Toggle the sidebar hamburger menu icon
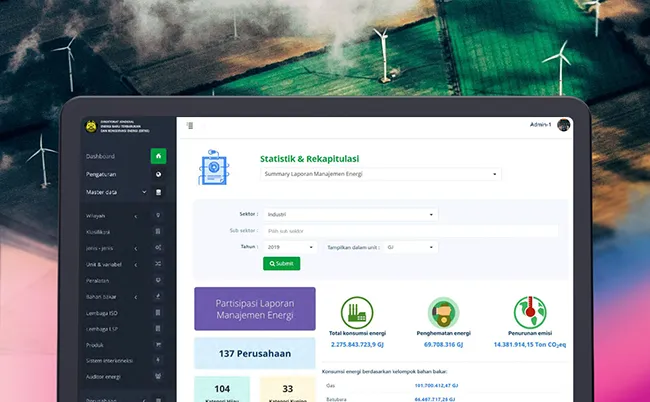Viewport: 650px width, 402px height. [190, 125]
